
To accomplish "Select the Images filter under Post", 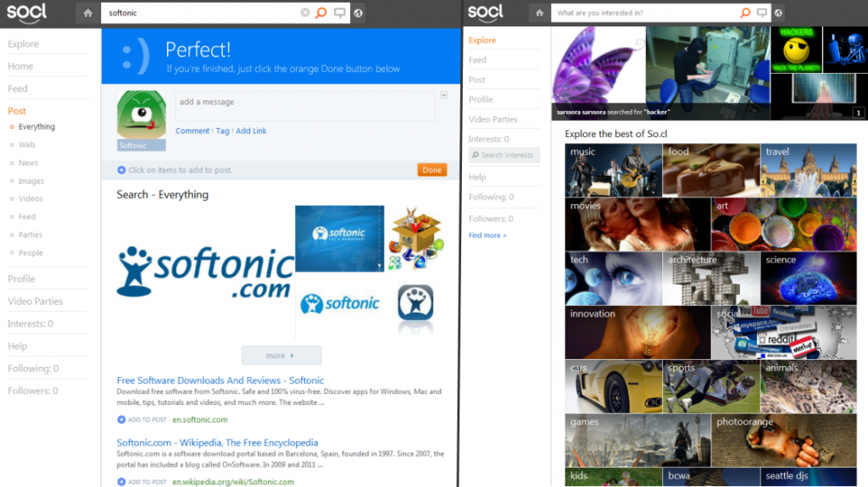I will point(31,180).
